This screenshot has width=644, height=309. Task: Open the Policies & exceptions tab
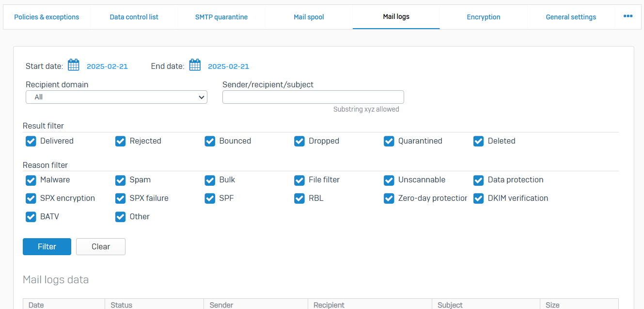click(47, 17)
